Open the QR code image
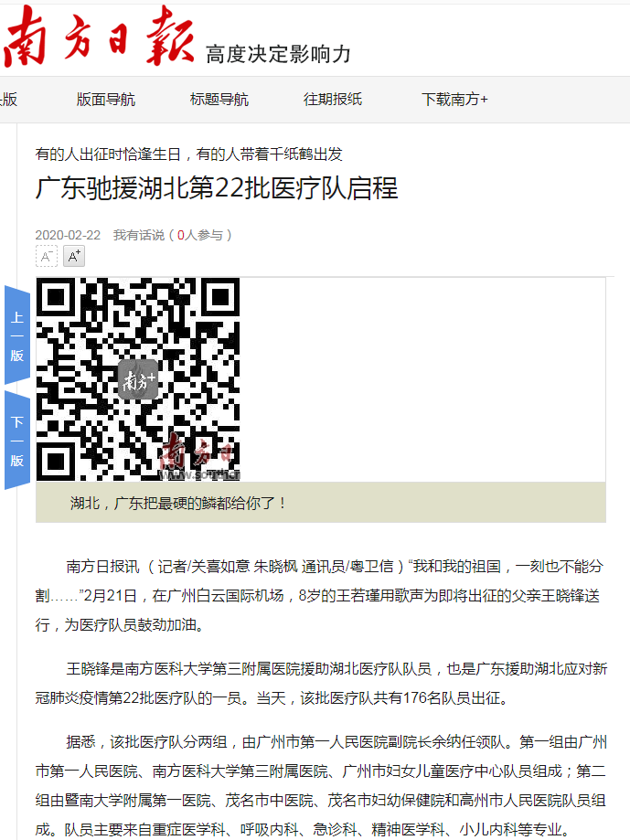This screenshot has height=840, width=630. (138, 379)
